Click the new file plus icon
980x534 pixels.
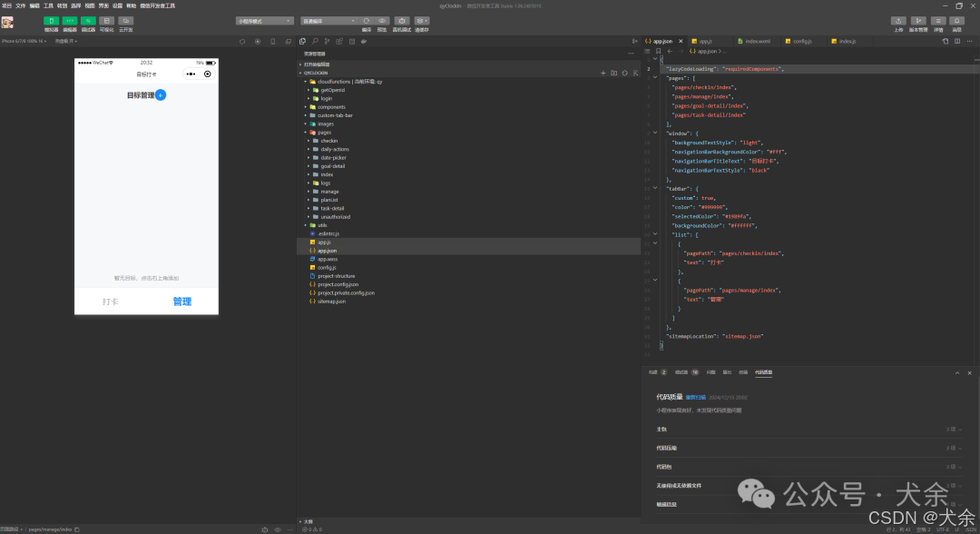pyautogui.click(x=603, y=74)
